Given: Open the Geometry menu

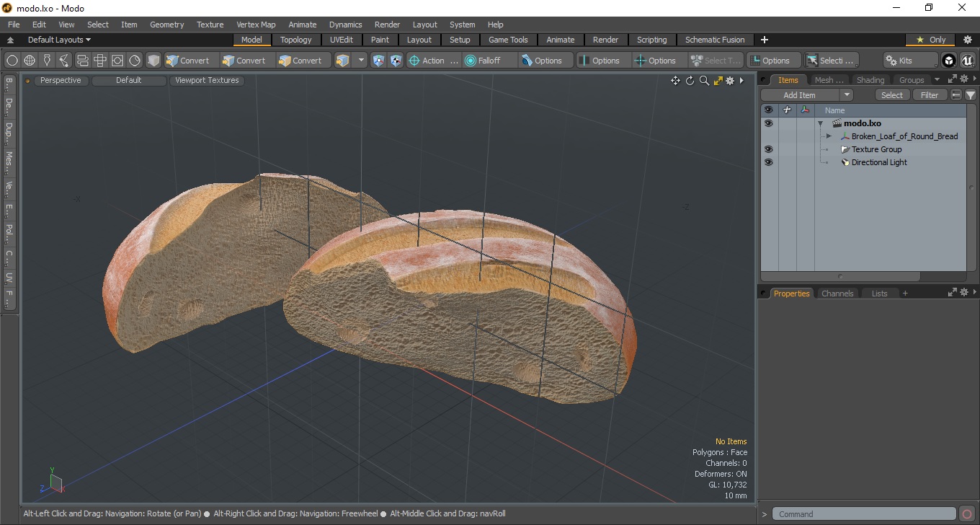Looking at the screenshot, I should click(167, 25).
